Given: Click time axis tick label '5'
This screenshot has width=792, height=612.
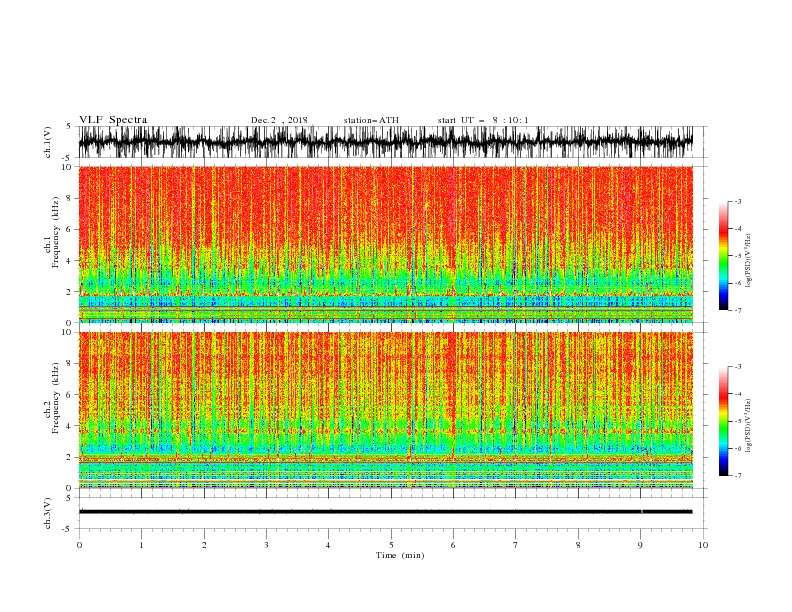Looking at the screenshot, I should tap(391, 545).
